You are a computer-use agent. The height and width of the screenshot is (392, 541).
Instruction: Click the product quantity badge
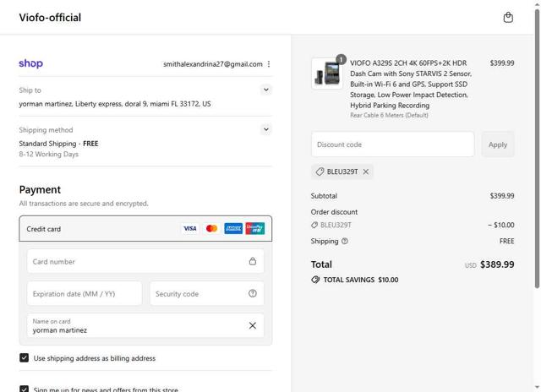point(341,59)
